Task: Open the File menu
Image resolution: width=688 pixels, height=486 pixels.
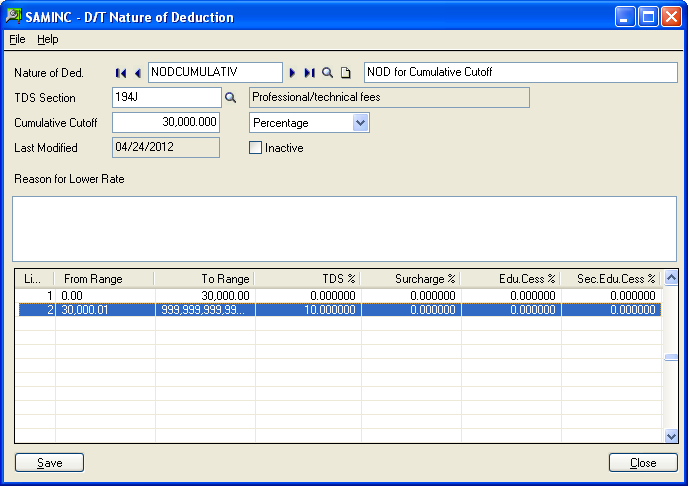Action: coord(17,39)
